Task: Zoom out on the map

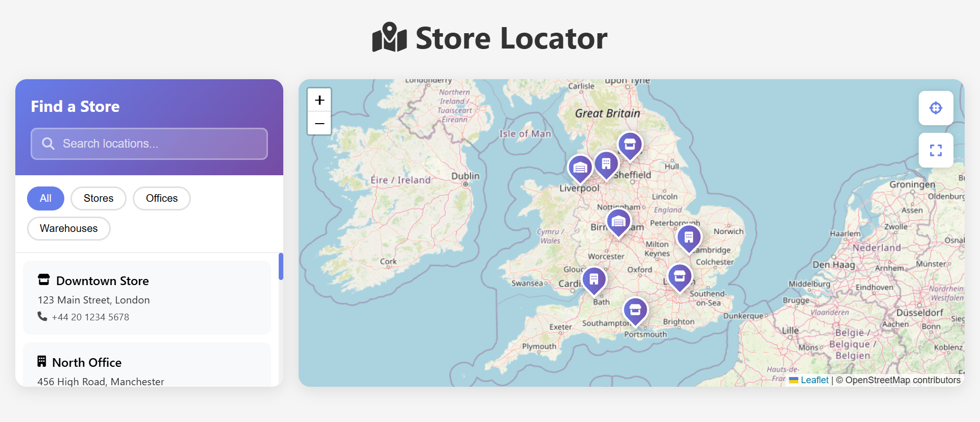Action: click(320, 124)
